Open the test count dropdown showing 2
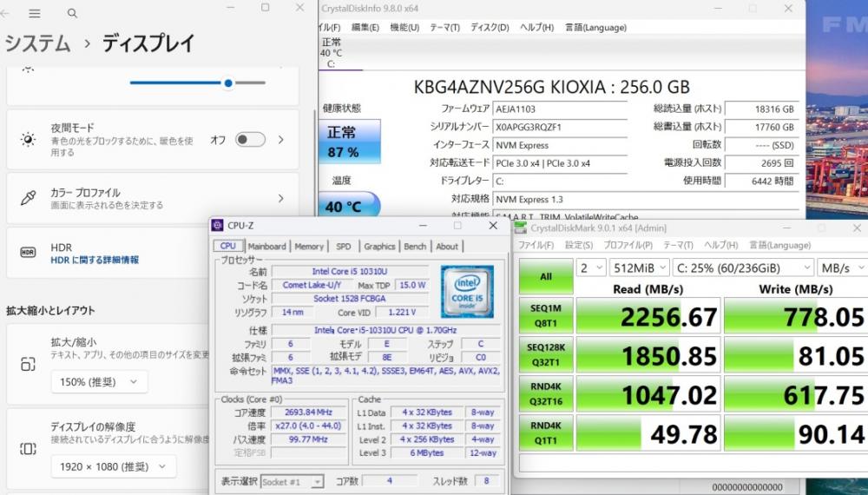The height and width of the screenshot is (495, 868). click(590, 268)
